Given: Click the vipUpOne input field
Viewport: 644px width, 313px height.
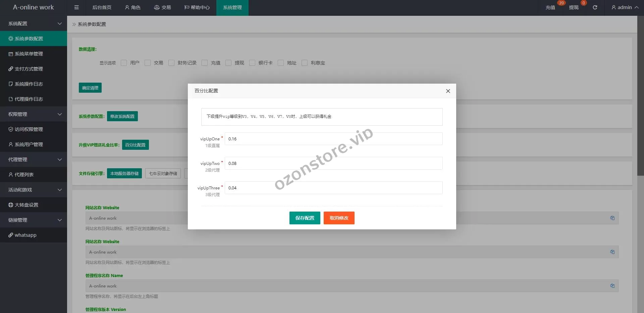Looking at the screenshot, I should pyautogui.click(x=333, y=139).
